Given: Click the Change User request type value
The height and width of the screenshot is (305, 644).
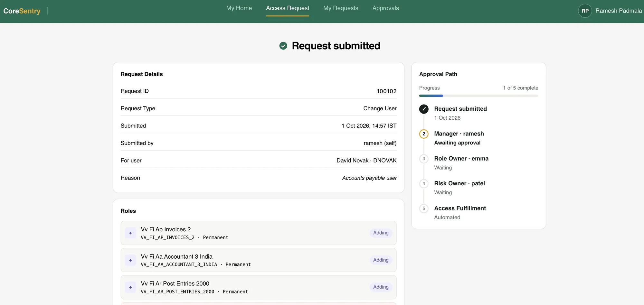Looking at the screenshot, I should (380, 109).
